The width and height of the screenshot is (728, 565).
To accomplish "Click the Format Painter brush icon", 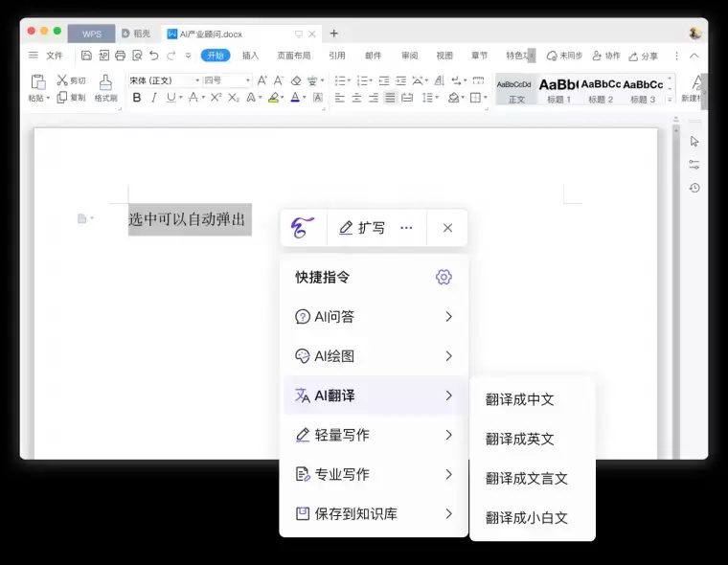I will point(105,82).
